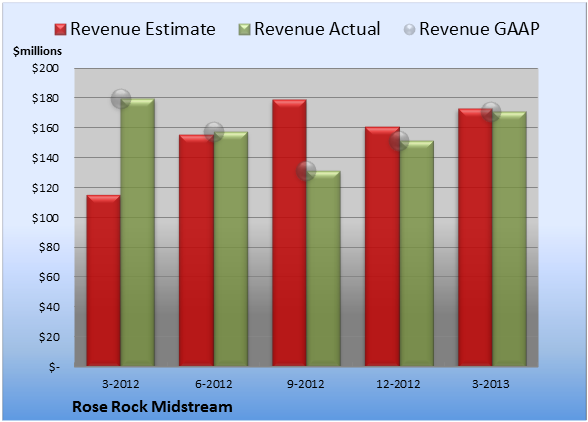Click the $120 axis value
The height and width of the screenshot is (422, 588).
45,188
